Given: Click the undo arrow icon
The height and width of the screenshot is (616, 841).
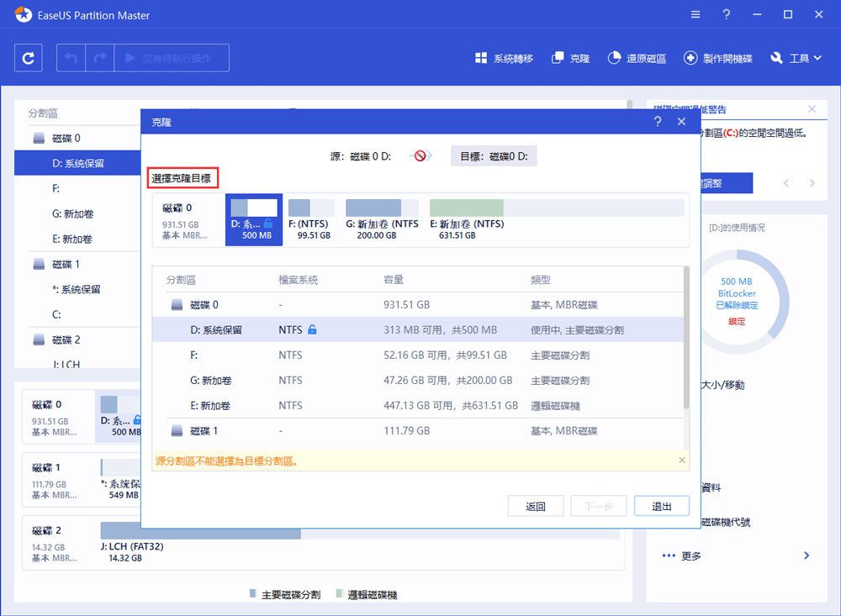Looking at the screenshot, I should click(x=71, y=57).
